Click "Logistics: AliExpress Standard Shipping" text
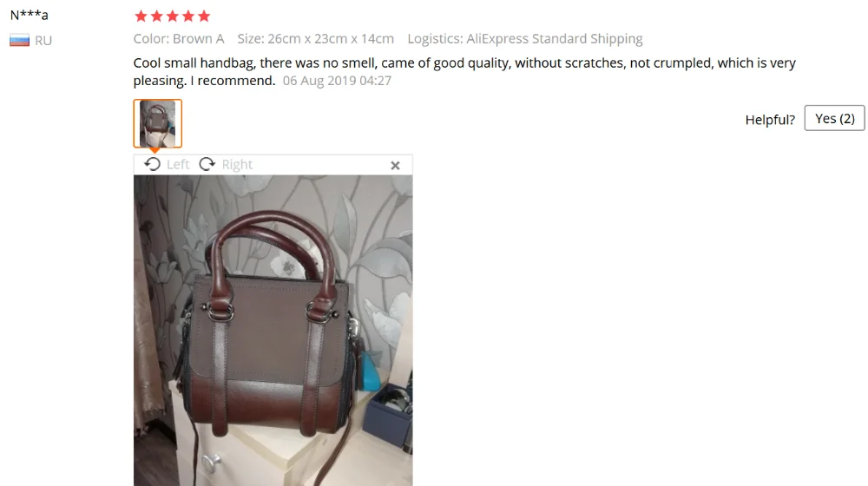868x486 pixels. (x=525, y=39)
